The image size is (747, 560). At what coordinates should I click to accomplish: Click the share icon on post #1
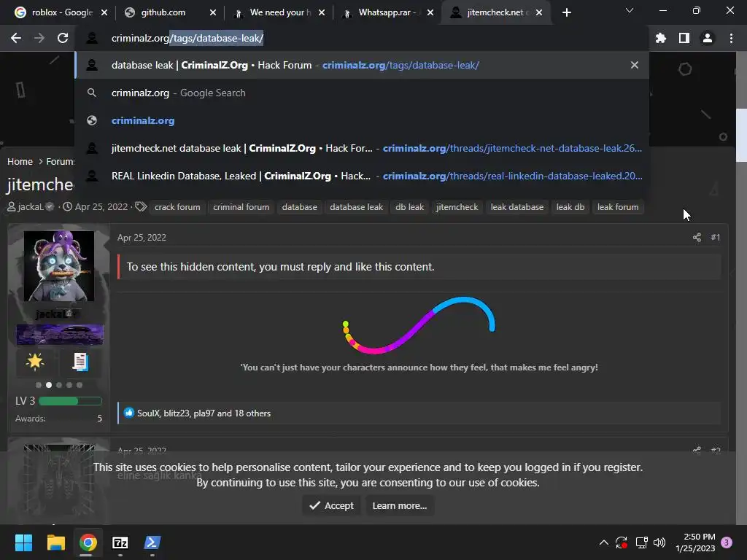697,237
